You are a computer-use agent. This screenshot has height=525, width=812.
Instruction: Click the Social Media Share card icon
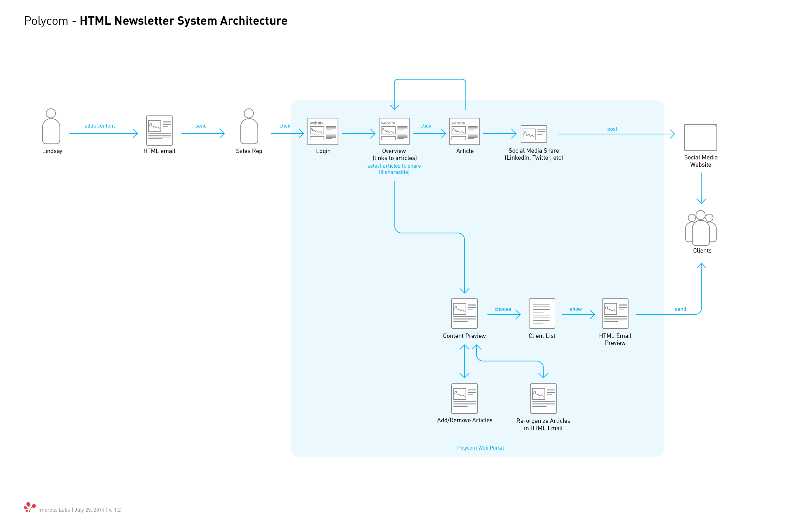pos(534,134)
